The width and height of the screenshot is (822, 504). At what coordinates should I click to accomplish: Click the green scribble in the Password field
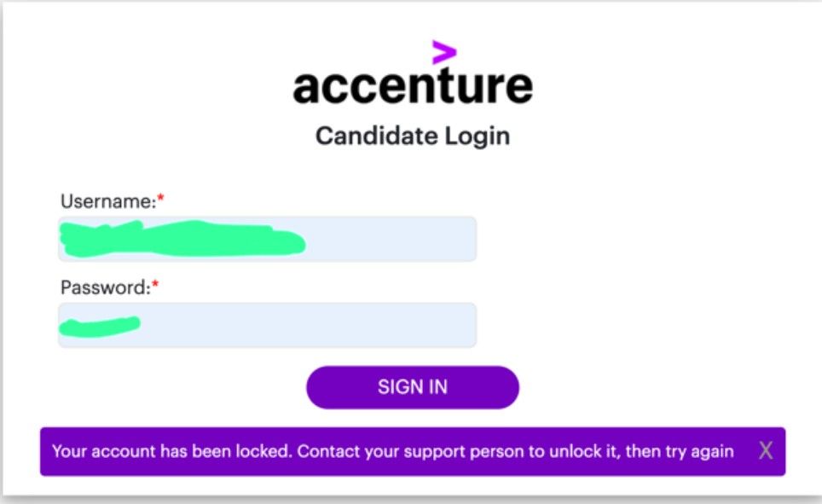pyautogui.click(x=100, y=325)
